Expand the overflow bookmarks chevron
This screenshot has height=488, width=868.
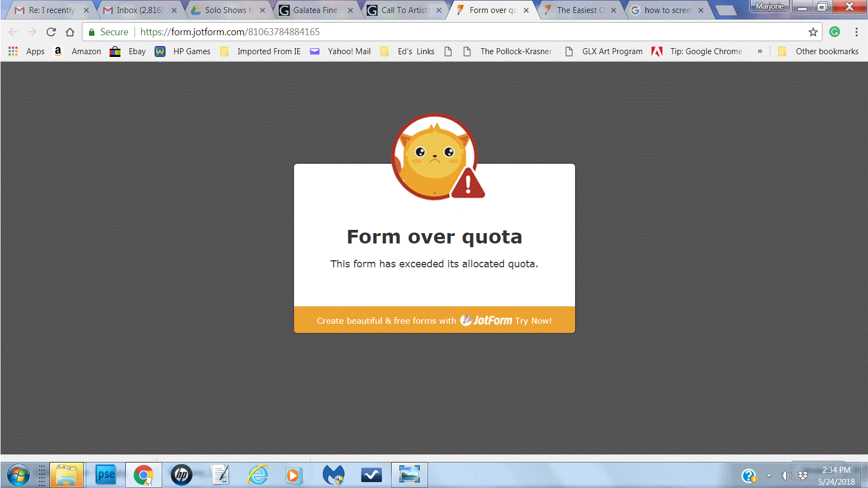[760, 51]
